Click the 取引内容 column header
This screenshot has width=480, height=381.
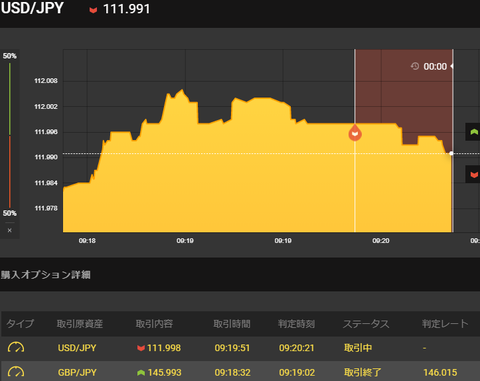coord(154,324)
